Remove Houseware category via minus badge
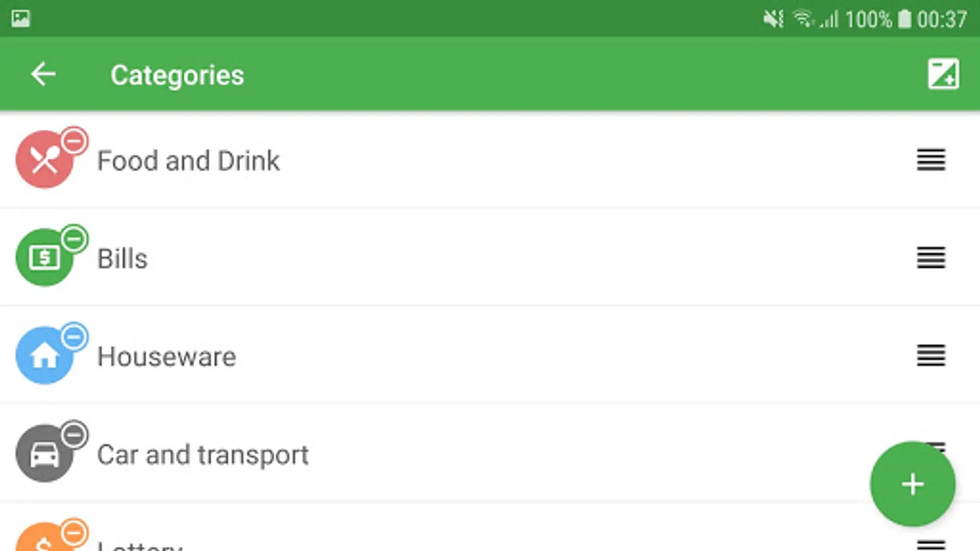This screenshot has height=551, width=980. [x=74, y=337]
